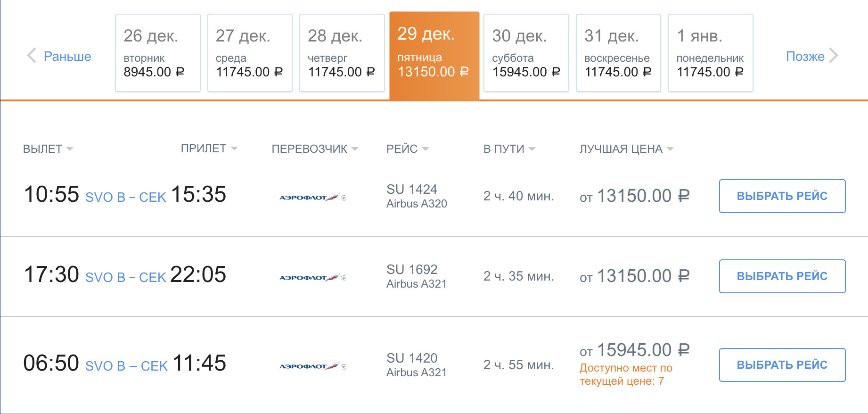
Task: Click Aeroflot logo for flight SU 1420
Action: [312, 366]
